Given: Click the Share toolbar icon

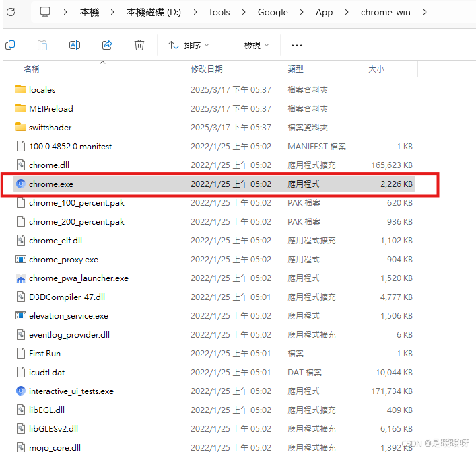Looking at the screenshot, I should pyautogui.click(x=107, y=45).
